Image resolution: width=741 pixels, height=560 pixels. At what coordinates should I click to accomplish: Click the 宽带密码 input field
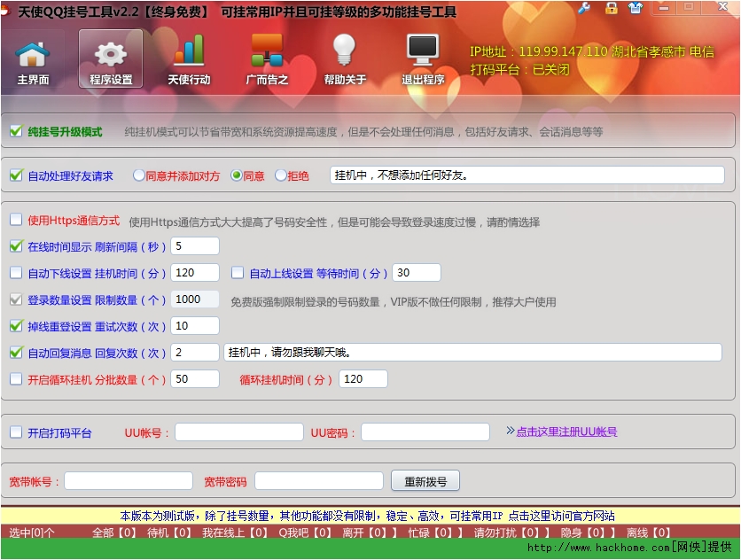pos(319,481)
